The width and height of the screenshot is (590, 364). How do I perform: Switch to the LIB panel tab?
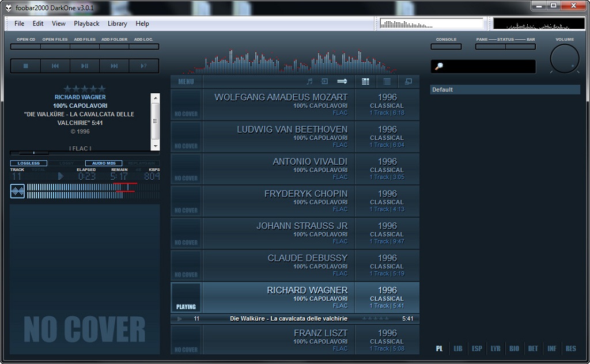pyautogui.click(x=458, y=348)
